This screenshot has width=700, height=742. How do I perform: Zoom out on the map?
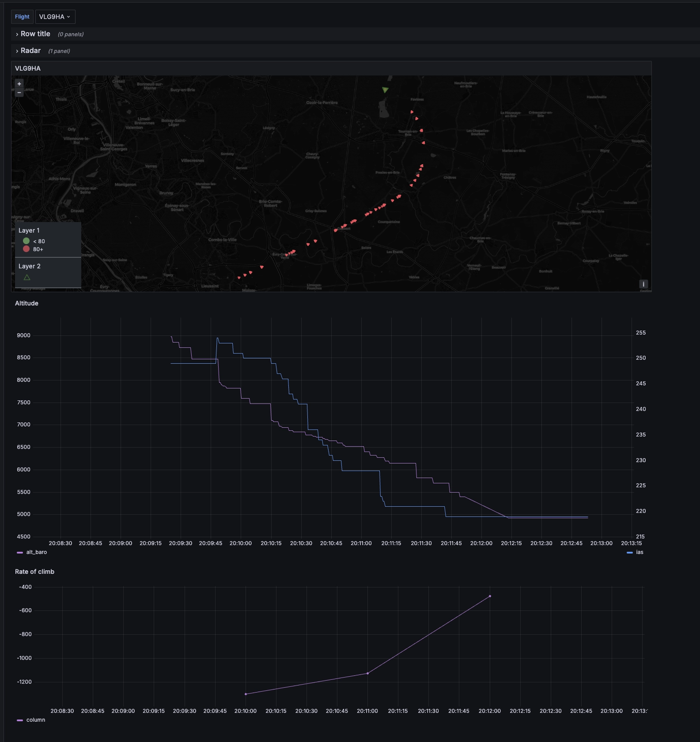point(19,93)
